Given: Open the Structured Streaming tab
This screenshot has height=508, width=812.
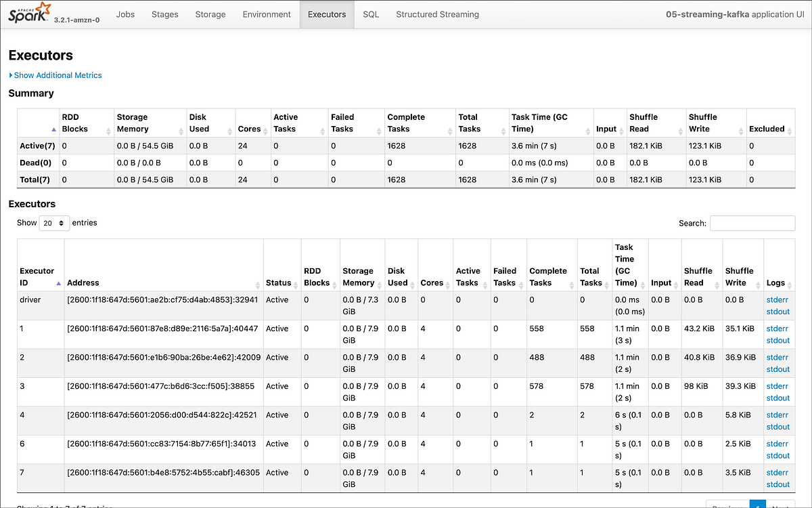Looking at the screenshot, I should (x=437, y=14).
